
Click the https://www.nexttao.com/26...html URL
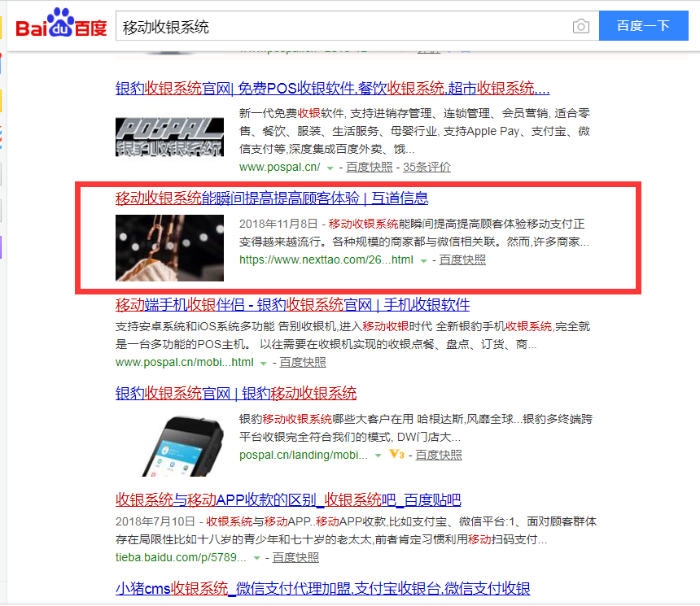pos(326,259)
